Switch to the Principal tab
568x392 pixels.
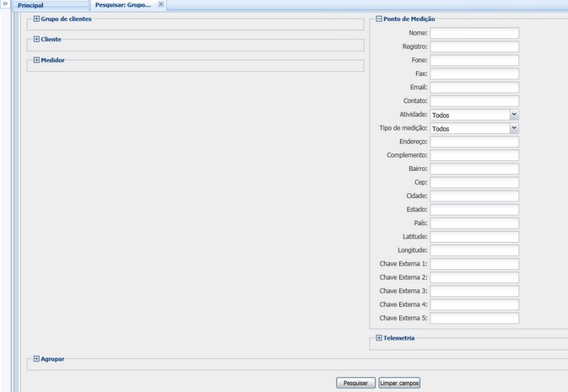(31, 5)
